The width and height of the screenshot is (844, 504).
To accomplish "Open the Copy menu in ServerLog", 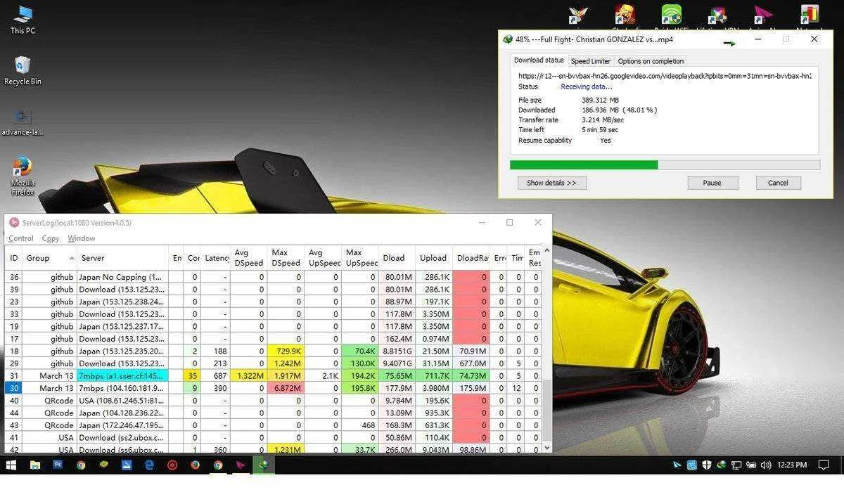I will click(51, 238).
